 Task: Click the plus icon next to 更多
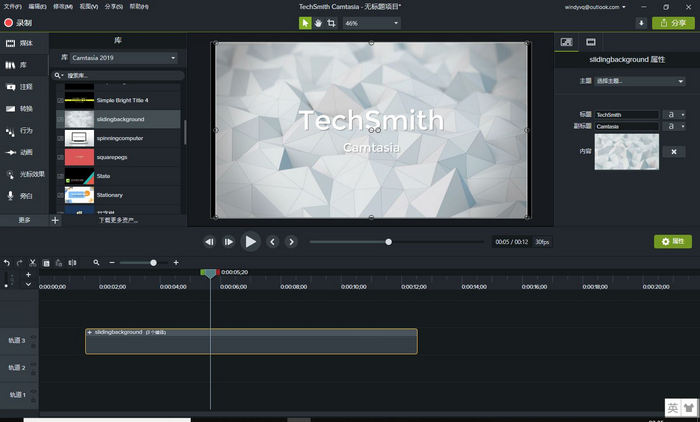[55, 220]
